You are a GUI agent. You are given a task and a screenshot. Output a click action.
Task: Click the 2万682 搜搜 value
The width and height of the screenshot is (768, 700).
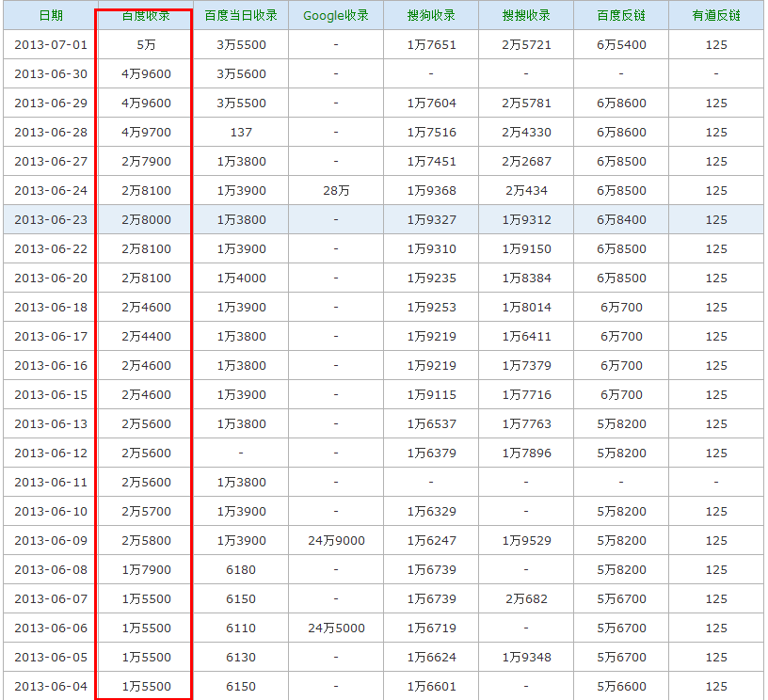(526, 598)
